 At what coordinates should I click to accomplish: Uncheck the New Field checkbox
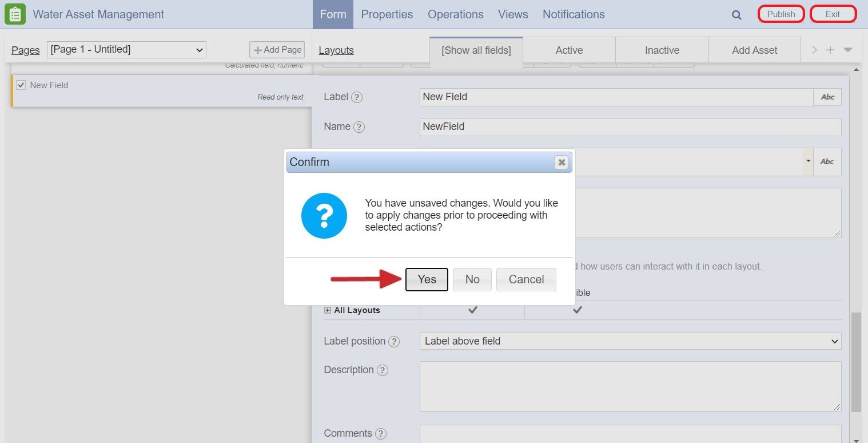tap(21, 85)
